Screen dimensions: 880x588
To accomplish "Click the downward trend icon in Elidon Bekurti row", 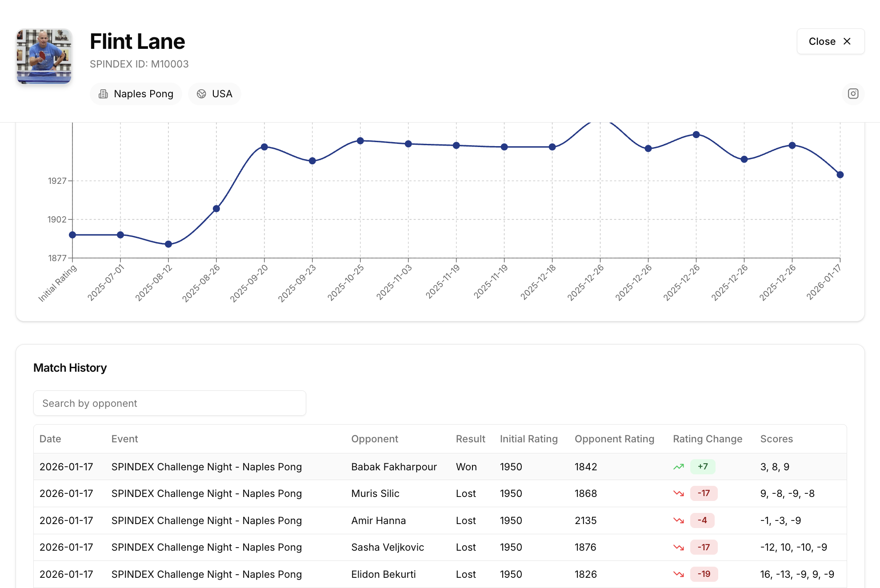I will click(x=678, y=574).
